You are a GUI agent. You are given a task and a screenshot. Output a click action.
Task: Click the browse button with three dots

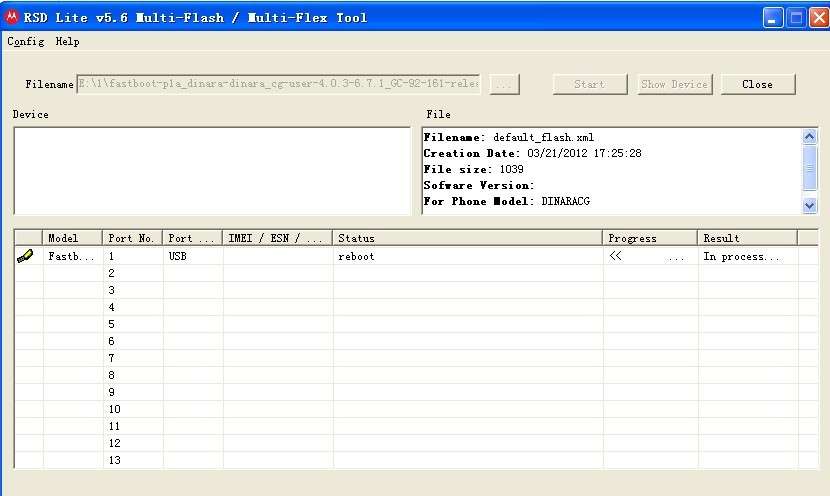504,85
